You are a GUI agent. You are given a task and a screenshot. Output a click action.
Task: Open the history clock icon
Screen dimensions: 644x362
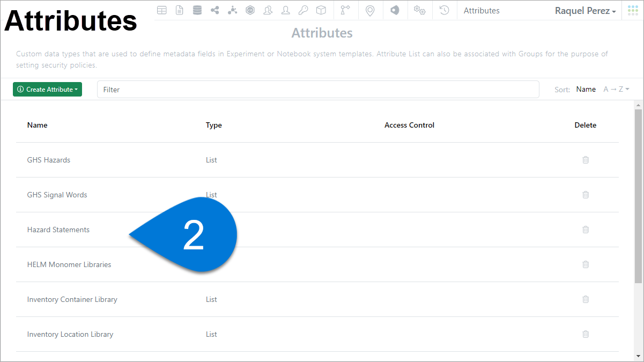click(x=444, y=10)
